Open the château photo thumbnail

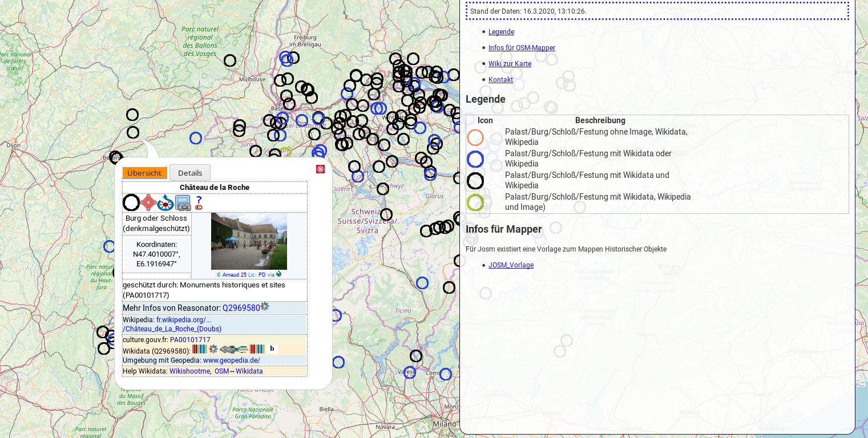pyautogui.click(x=249, y=241)
